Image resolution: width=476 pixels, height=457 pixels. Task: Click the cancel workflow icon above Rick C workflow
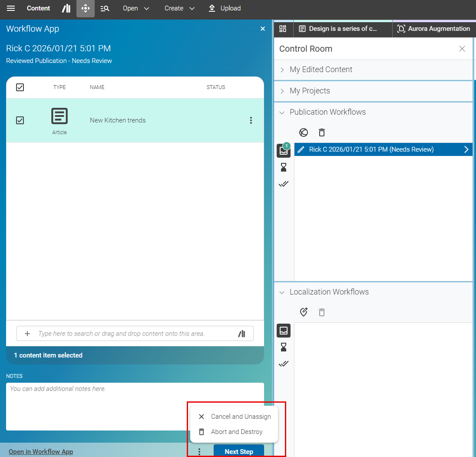click(303, 132)
